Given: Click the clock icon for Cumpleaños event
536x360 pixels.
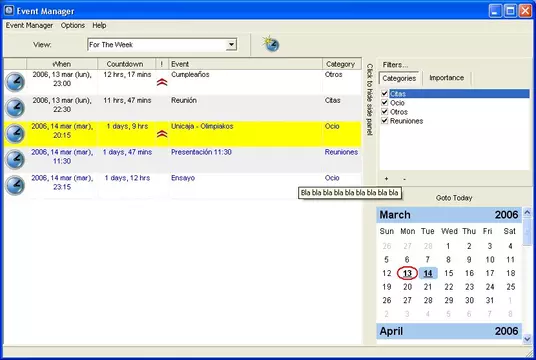Looking at the screenshot, I should (15, 82).
